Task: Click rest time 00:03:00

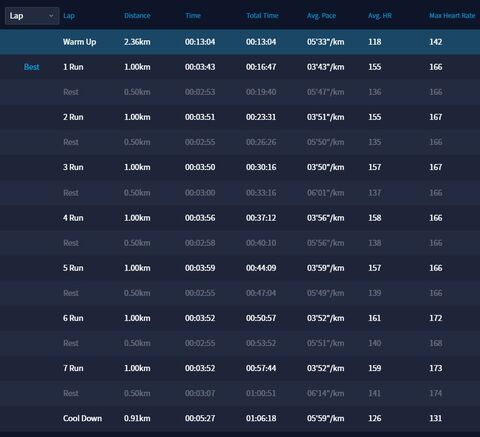Action: [200, 193]
